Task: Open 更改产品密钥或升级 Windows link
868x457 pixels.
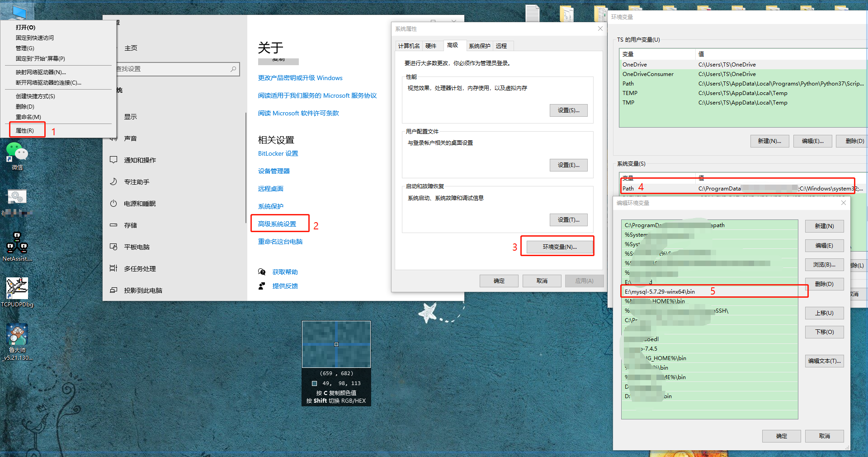Action: [x=300, y=78]
